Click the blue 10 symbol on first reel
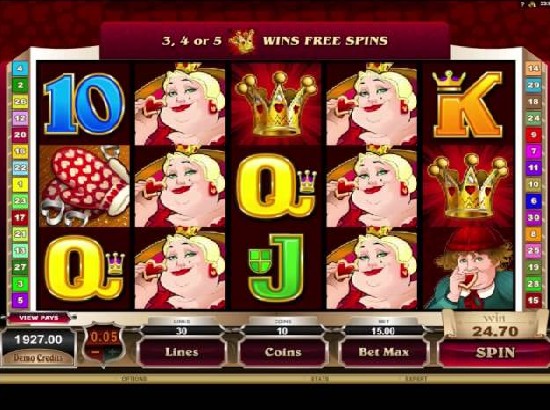Image resolution: width=550 pixels, height=410 pixels. tap(84, 103)
